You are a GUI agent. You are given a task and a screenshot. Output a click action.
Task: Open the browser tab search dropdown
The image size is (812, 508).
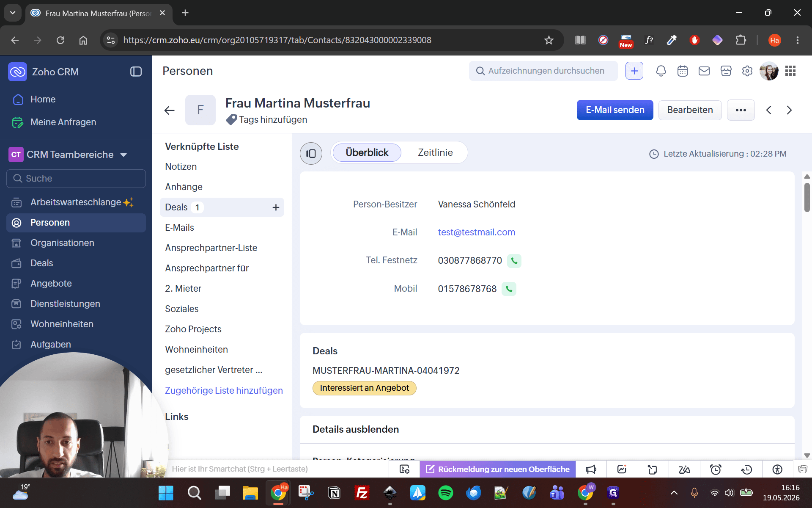click(13, 13)
